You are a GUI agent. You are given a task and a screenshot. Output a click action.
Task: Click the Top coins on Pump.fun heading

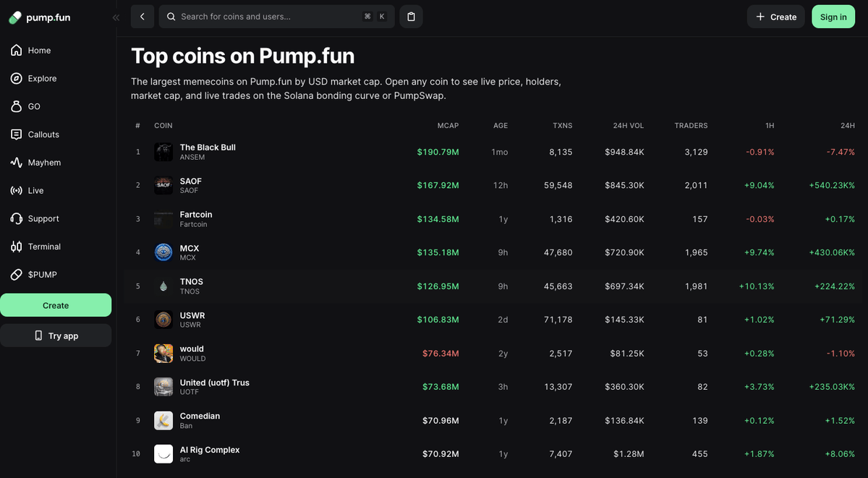pyautogui.click(x=242, y=56)
